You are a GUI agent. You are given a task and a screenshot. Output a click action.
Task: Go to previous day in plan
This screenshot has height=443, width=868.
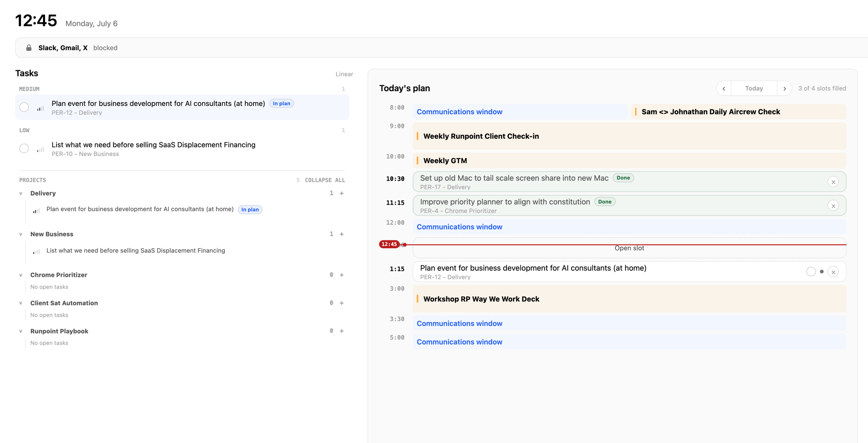click(x=723, y=89)
